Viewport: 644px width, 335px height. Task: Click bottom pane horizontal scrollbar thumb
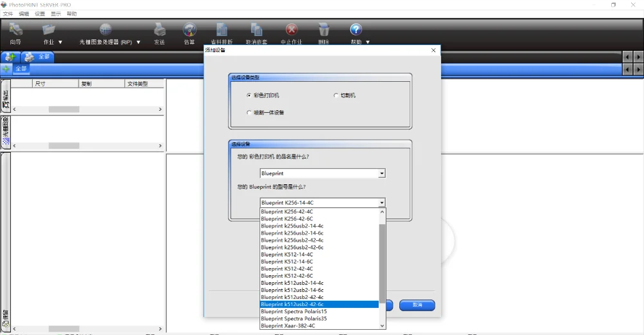click(64, 329)
